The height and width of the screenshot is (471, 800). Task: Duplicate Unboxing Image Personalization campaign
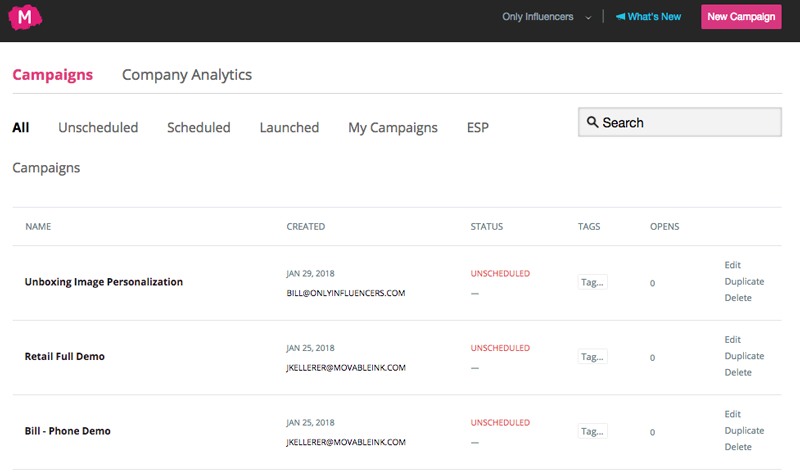744,281
